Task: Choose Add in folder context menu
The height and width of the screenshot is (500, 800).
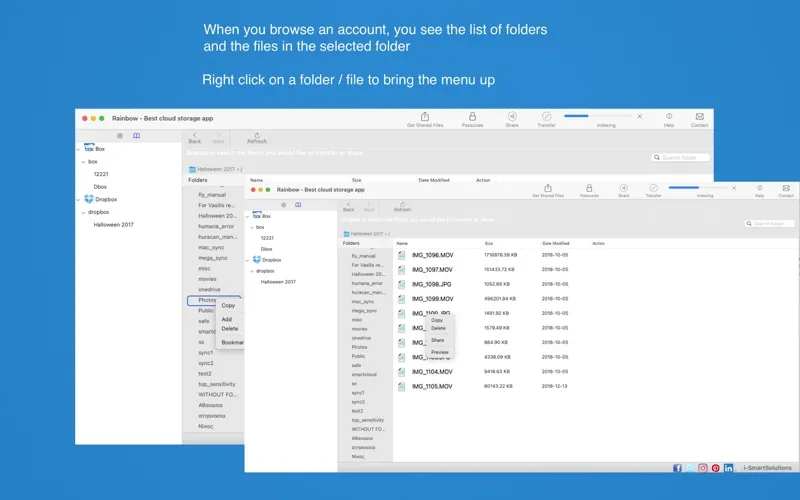Action: (x=227, y=319)
